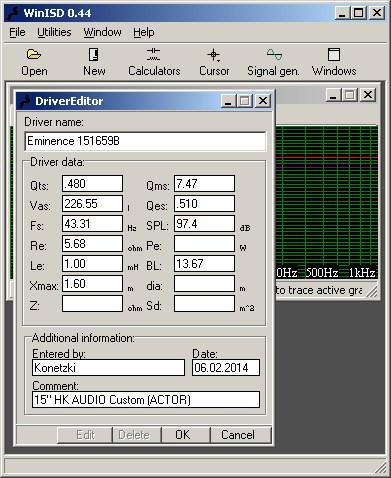Image resolution: width=391 pixels, height=478 pixels.
Task: Click the Qts value field
Action: tap(92, 184)
